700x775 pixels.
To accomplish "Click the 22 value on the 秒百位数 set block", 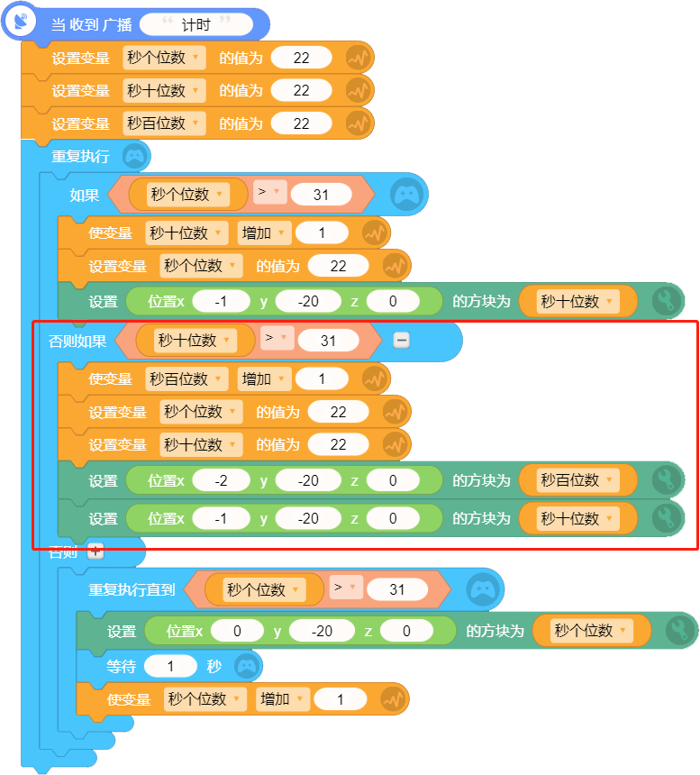I will (301, 123).
